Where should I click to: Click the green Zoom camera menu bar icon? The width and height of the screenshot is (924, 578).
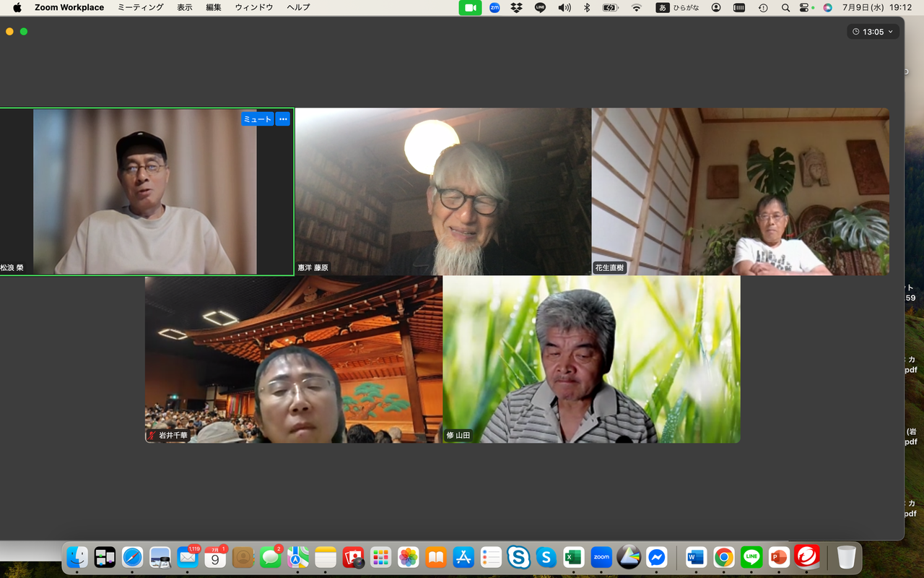coord(470,7)
